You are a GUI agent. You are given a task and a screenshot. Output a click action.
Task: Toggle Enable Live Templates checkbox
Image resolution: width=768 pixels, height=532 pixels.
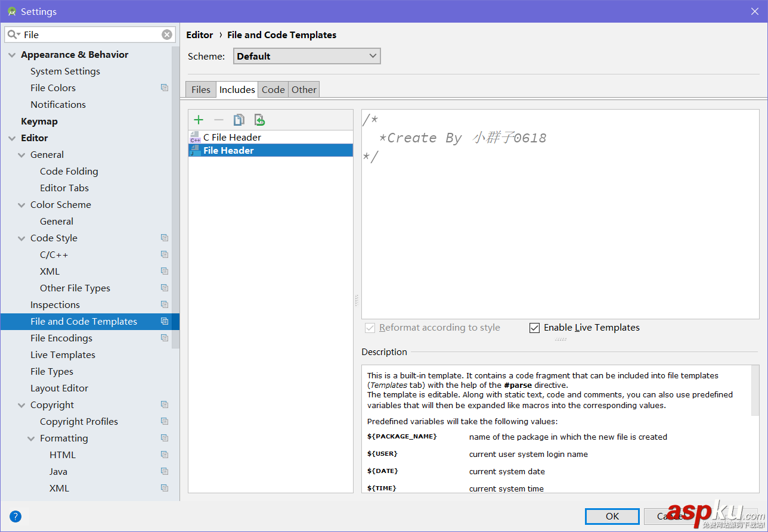[535, 328]
